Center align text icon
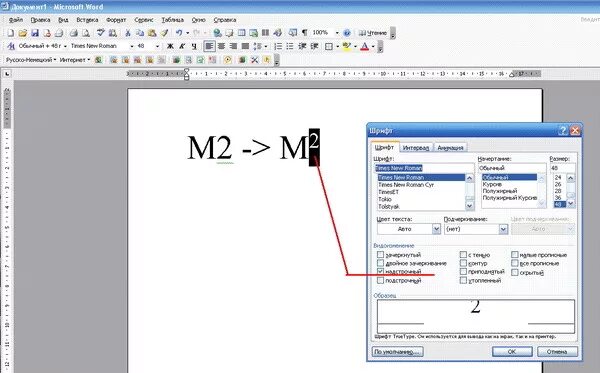This screenshot has width=600, height=373. (221, 46)
